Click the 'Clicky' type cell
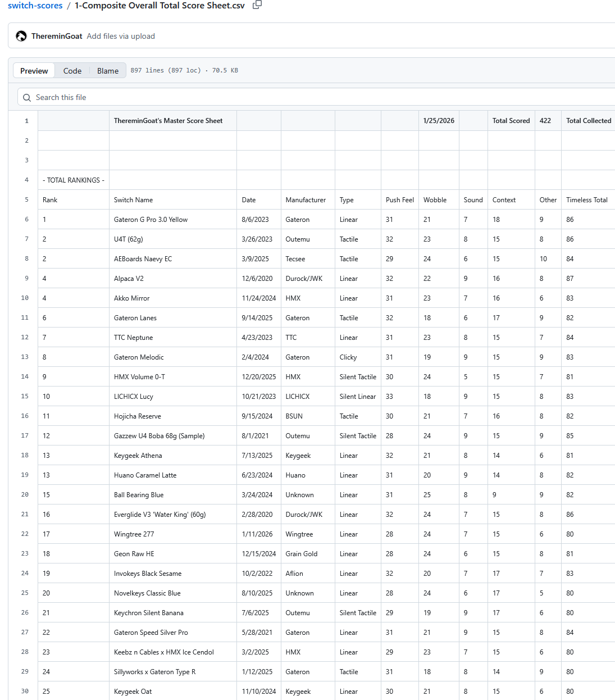The height and width of the screenshot is (700, 615). 358,357
